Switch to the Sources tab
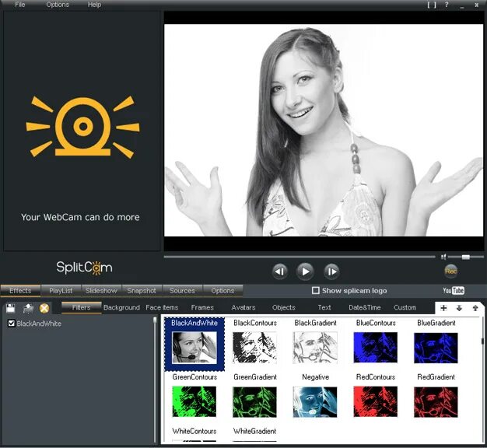The height and width of the screenshot is (448, 487). (x=182, y=291)
